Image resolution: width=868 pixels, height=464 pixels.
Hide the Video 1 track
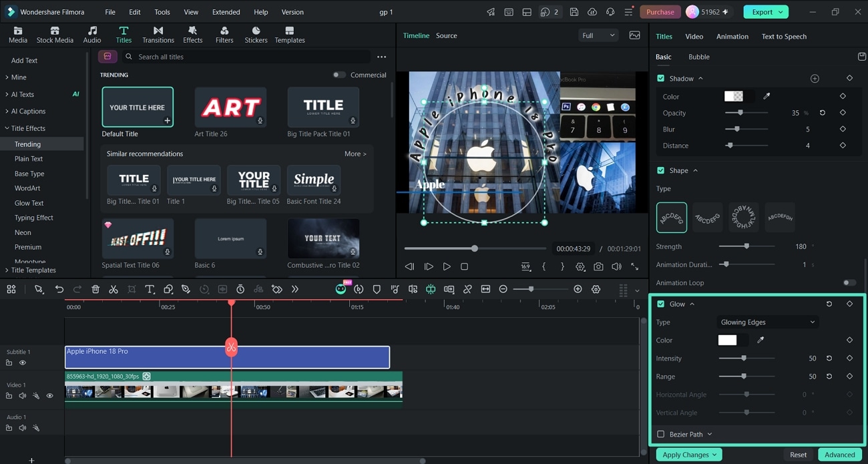tap(49, 396)
